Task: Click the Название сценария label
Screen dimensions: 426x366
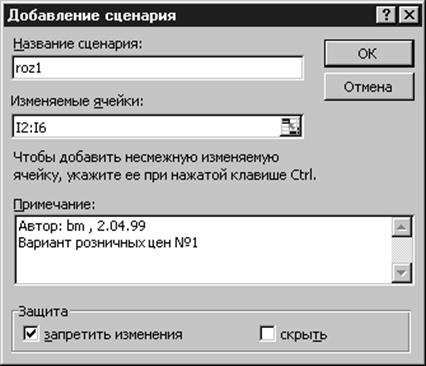Action: tap(78, 44)
